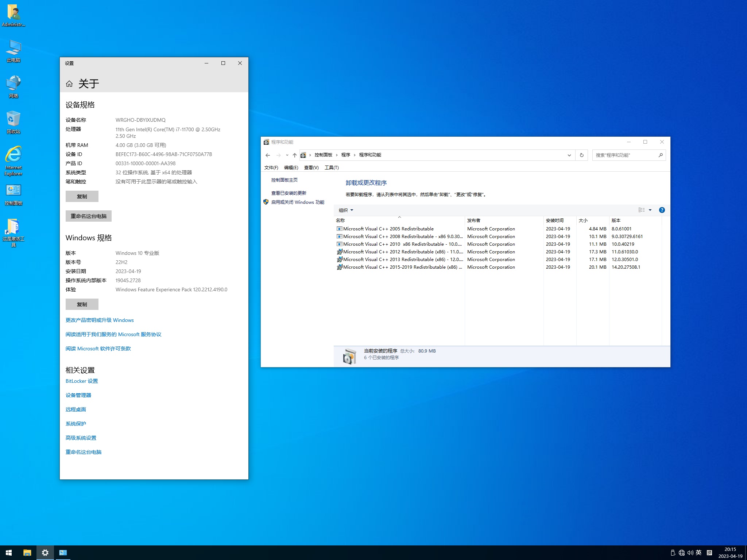
Task: Click the search magnifier in 程序和功能
Action: click(661, 155)
